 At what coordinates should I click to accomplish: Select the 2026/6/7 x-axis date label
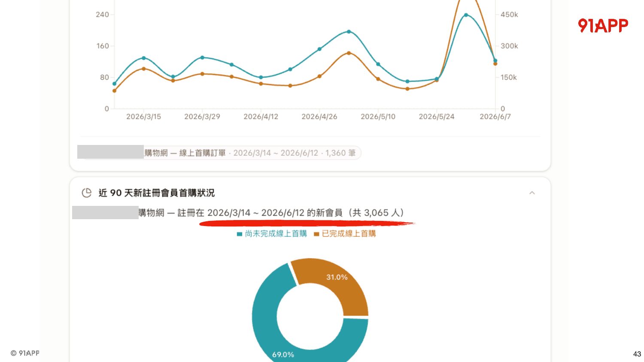coord(495,117)
